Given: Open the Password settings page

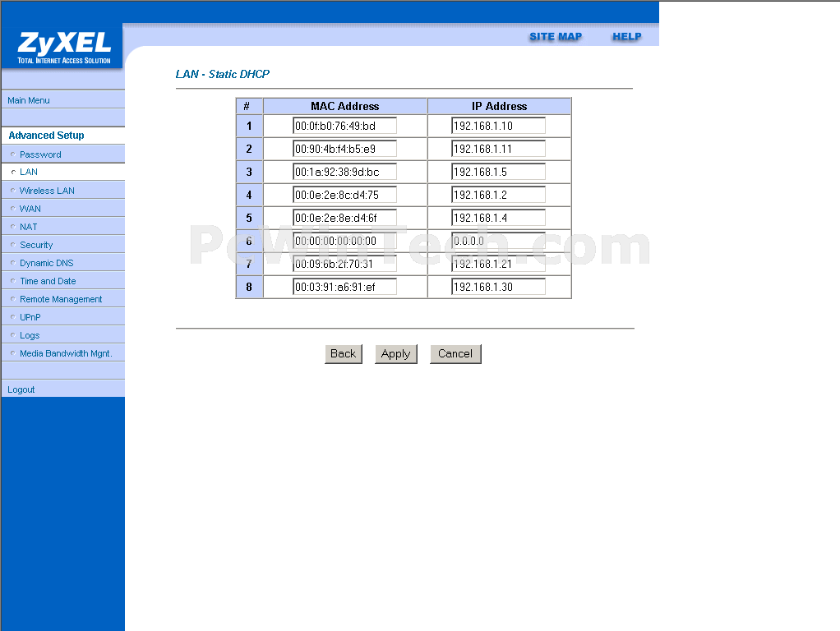Looking at the screenshot, I should click(x=40, y=154).
